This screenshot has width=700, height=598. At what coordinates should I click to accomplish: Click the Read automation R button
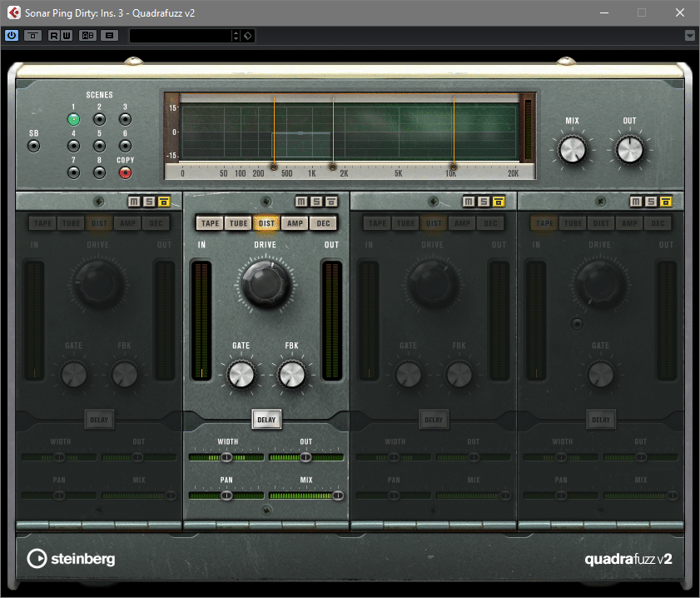(54, 35)
